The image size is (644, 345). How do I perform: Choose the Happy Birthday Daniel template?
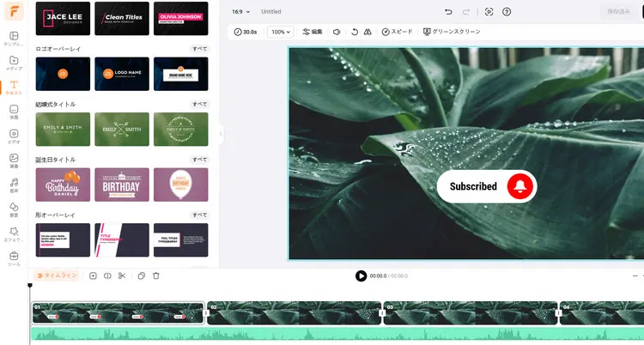[63, 185]
